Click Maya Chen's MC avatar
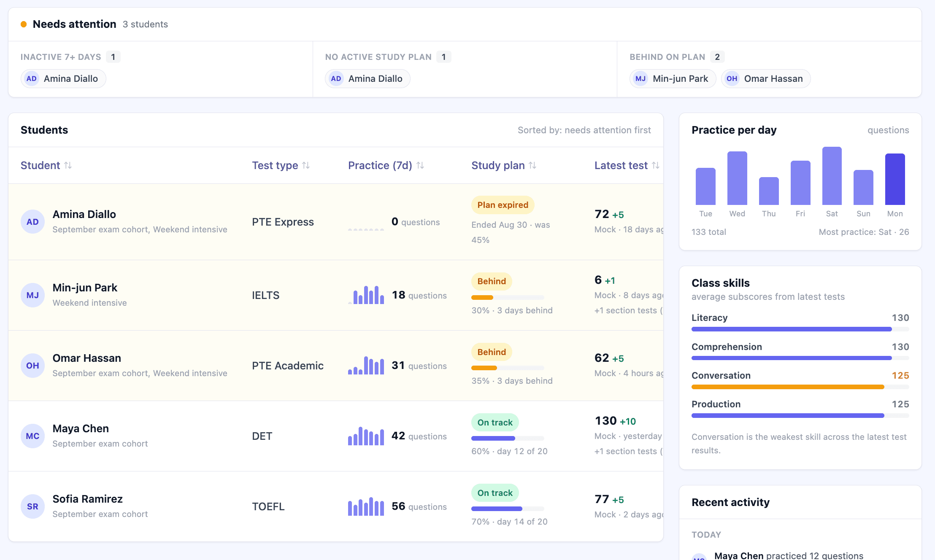935x560 pixels. click(x=32, y=436)
